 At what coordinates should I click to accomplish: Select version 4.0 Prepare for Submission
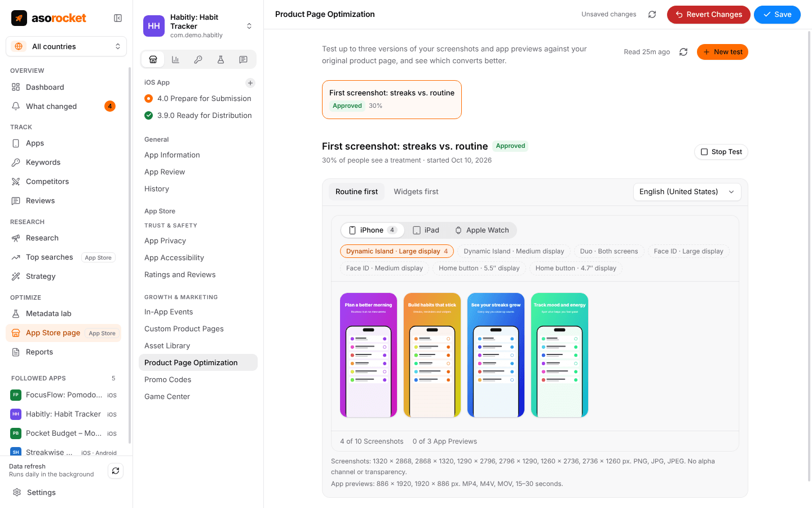tap(198, 98)
